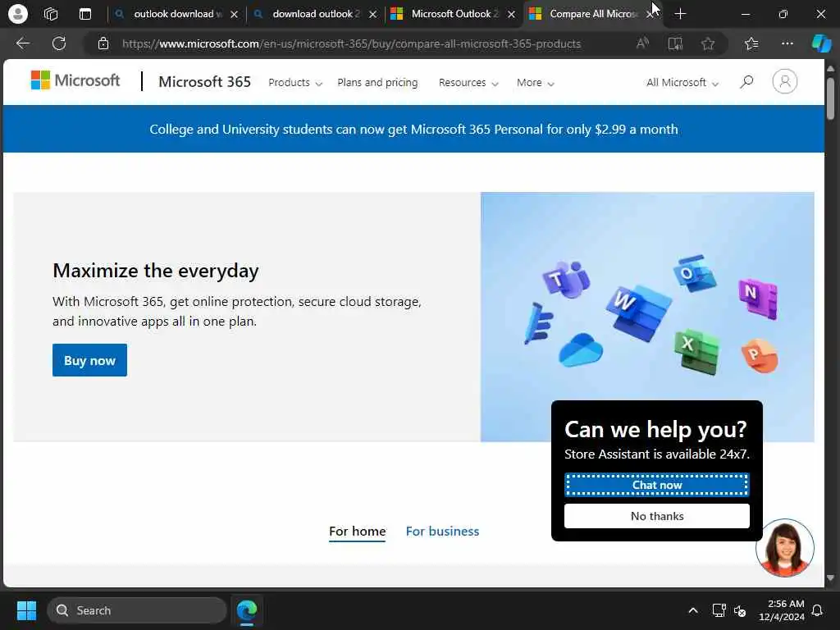Open the browser profile avatar
This screenshot has height=630, width=840.
(x=18, y=14)
